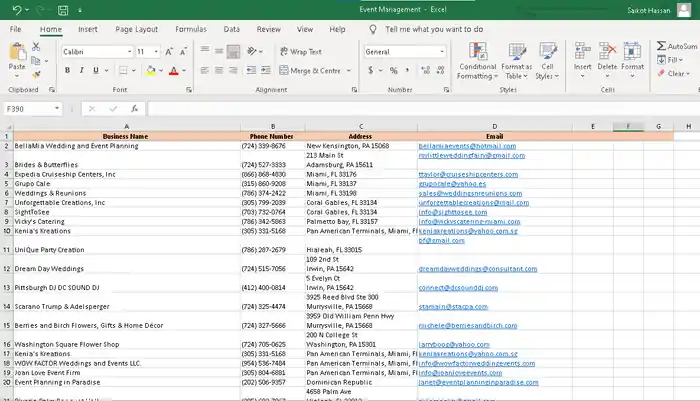Expand the Number group dialog launcher

[446, 90]
